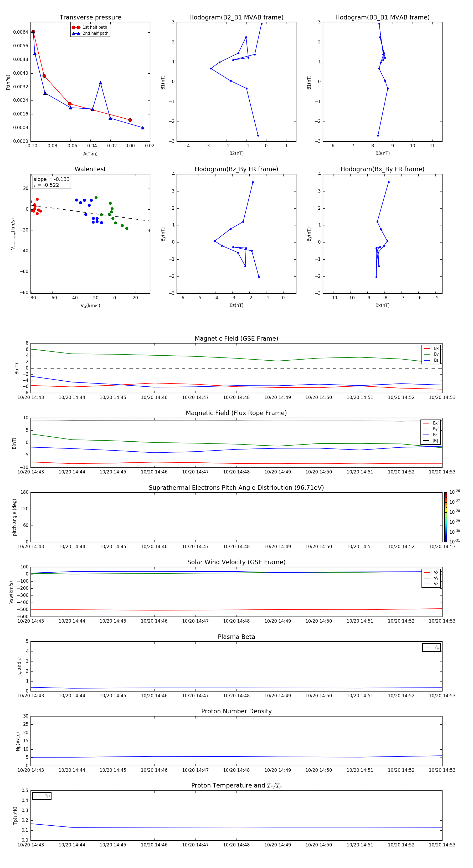This screenshot has width=473, height=868.
Task: Click the 'B3(nT)' x-axis label
Action: click(382, 153)
